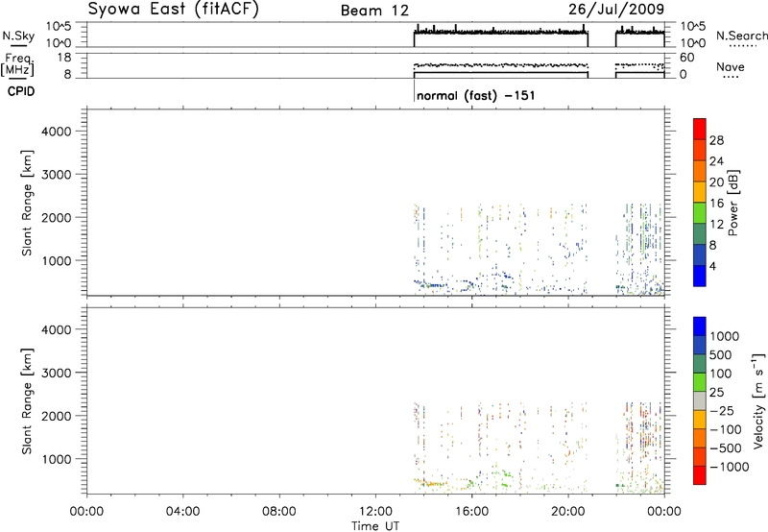Click the '-100' velocity colorbar tick value
This screenshot has height=532, width=768.
pyautogui.click(x=726, y=429)
